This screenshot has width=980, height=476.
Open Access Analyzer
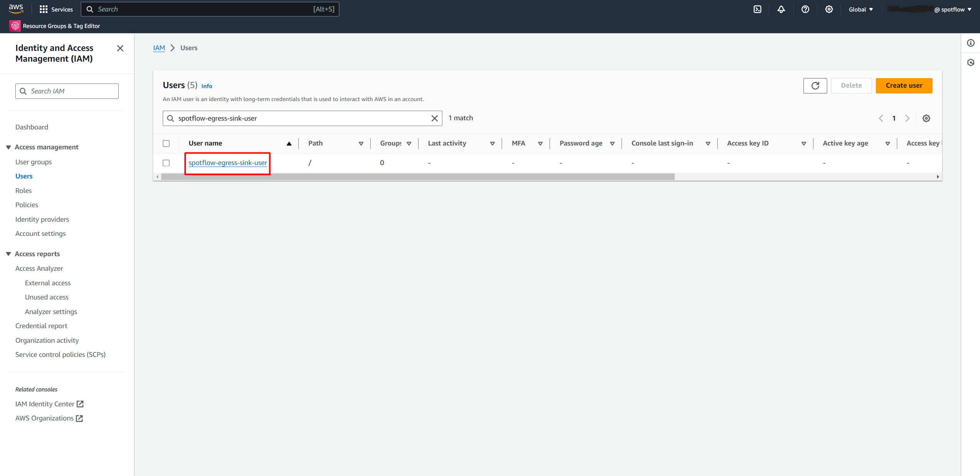click(39, 268)
